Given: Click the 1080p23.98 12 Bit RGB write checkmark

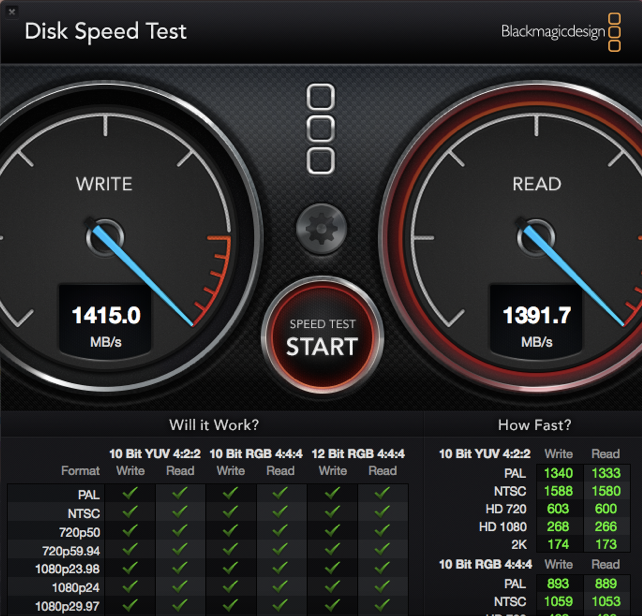Looking at the screenshot, I should [x=332, y=567].
